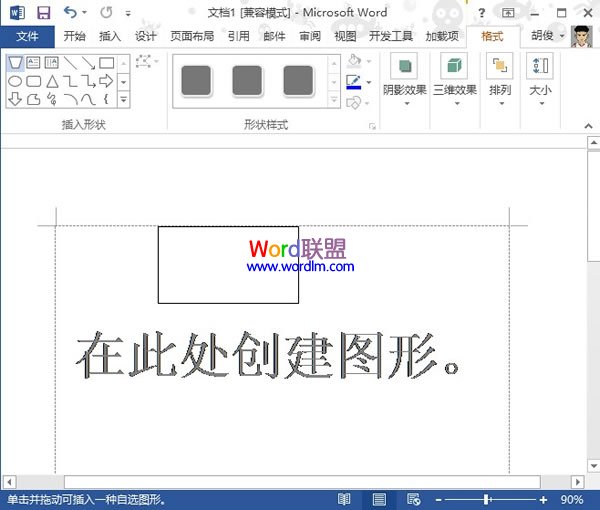Screen dimensions: 600x510
Task: Click the zoom slider handle
Action: click(x=486, y=499)
